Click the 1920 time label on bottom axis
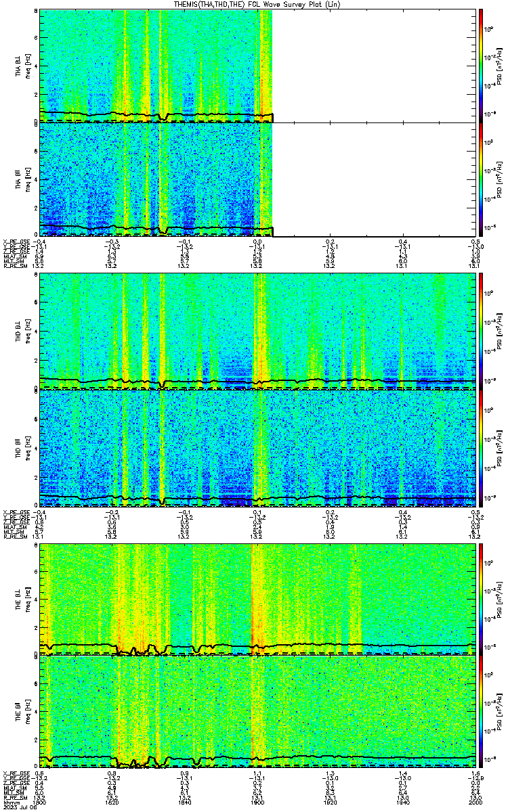The image size is (508, 812). tap(331, 802)
